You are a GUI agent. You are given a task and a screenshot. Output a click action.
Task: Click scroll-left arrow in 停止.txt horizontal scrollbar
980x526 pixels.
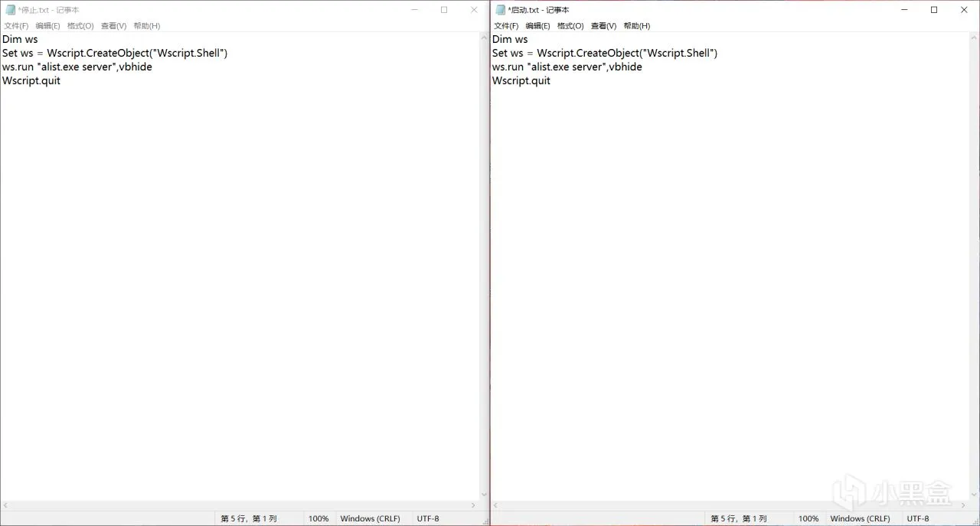point(5,506)
